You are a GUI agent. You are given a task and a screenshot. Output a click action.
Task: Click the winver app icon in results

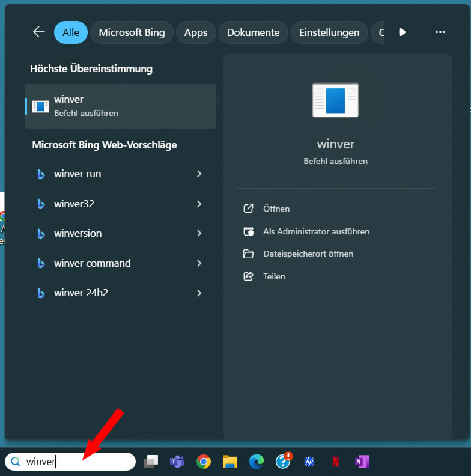coord(40,106)
